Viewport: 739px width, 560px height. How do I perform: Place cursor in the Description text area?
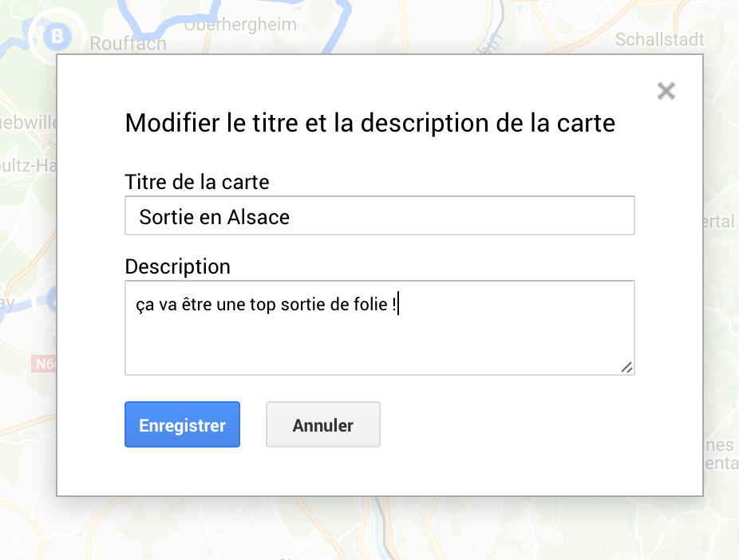(379, 328)
